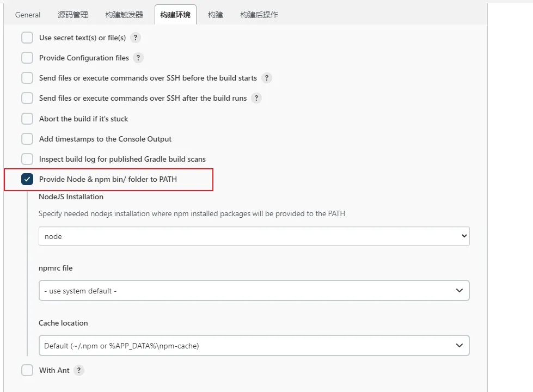
Task: Enable Abort the build if it's stuck
Action: 27,119
